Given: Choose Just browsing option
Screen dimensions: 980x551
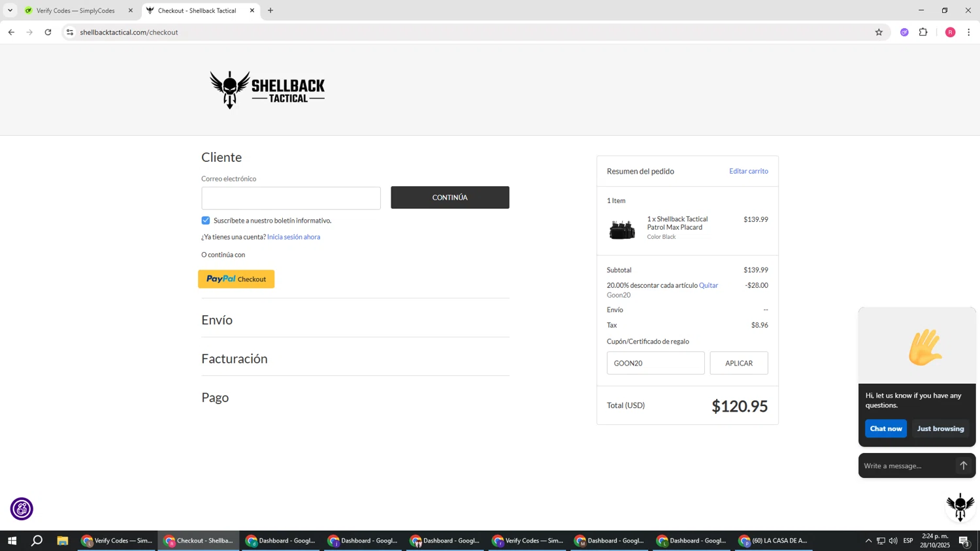Looking at the screenshot, I should pyautogui.click(x=940, y=428).
